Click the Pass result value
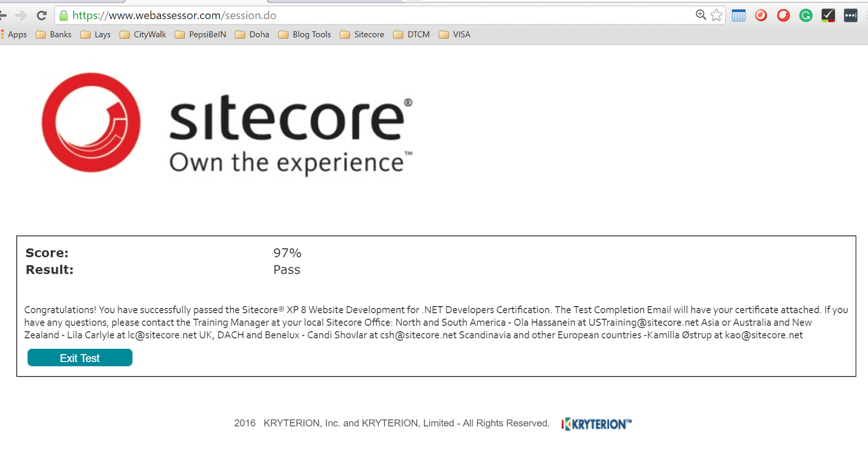 coord(287,270)
